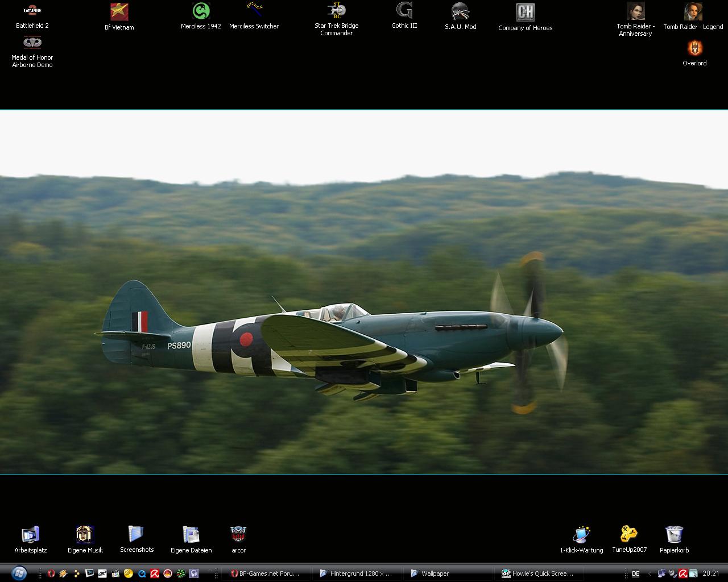Select the Company of Heroes shortcut
728x582 pixels.
pyautogui.click(x=525, y=12)
